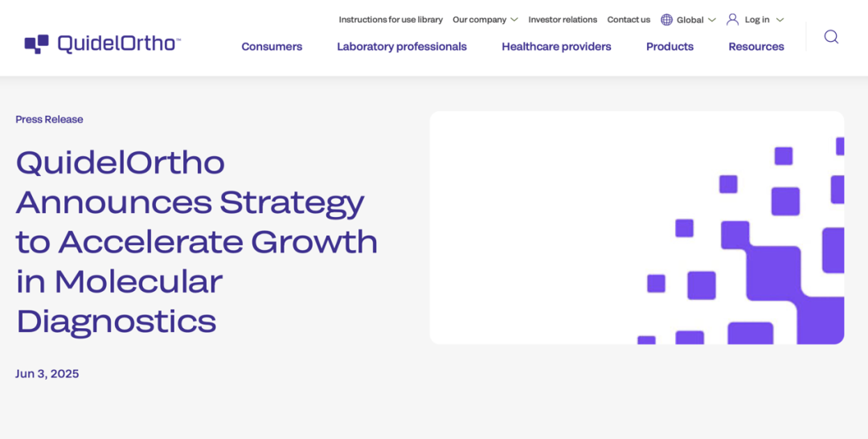
Task: Click the press release headline text
Action: click(x=197, y=242)
